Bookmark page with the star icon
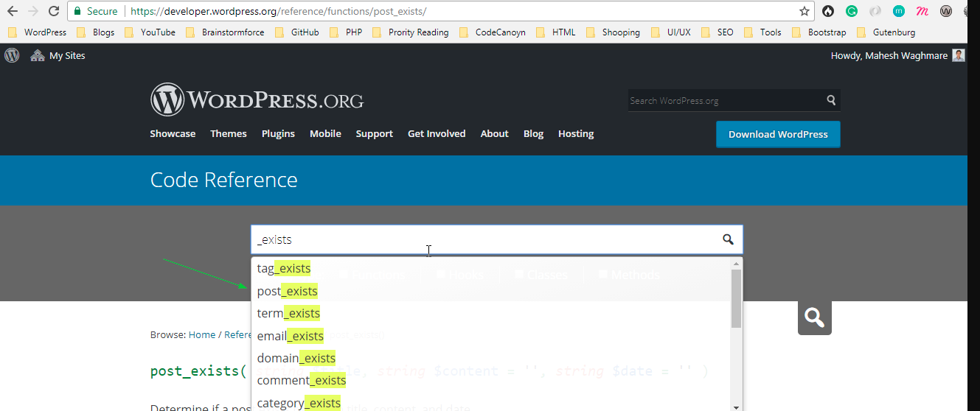The width and height of the screenshot is (980, 411). [804, 11]
